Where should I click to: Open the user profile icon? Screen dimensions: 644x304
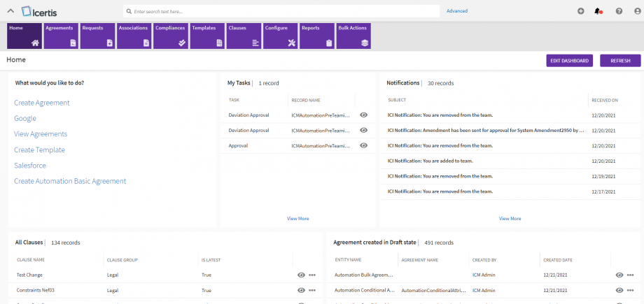coord(638,11)
